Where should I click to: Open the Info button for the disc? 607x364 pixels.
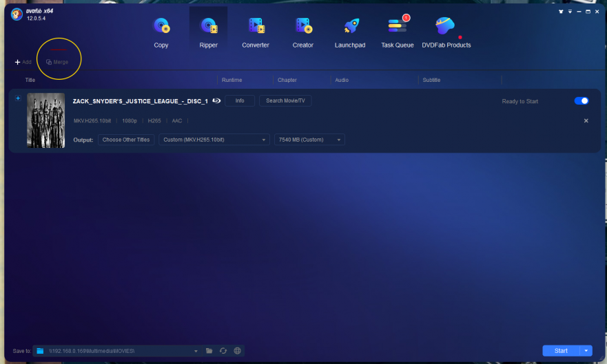(x=240, y=101)
